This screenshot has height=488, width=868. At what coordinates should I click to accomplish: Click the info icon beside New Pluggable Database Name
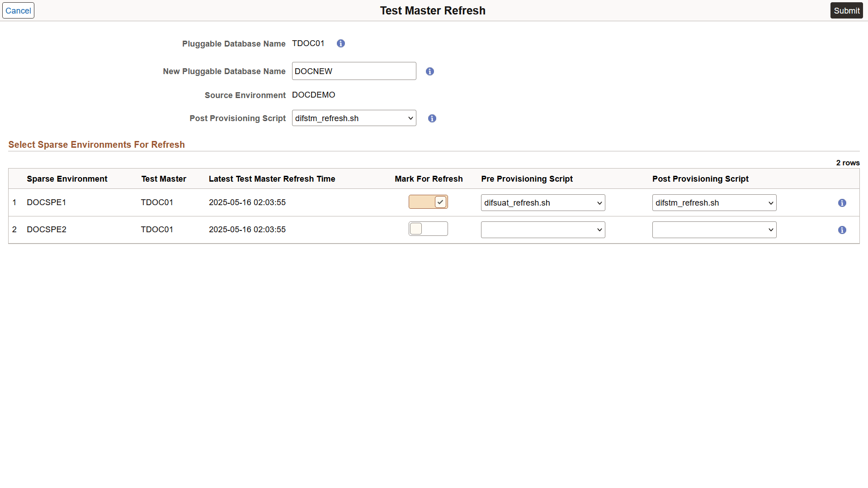429,71
